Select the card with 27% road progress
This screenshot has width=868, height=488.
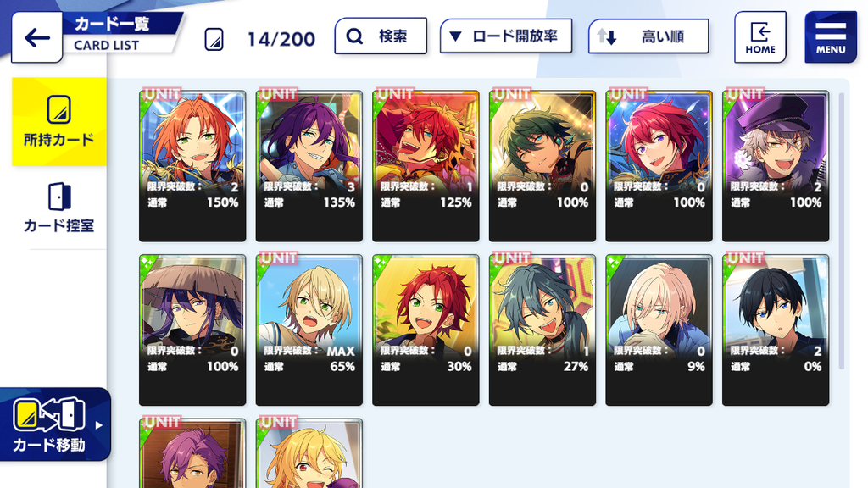542,330
